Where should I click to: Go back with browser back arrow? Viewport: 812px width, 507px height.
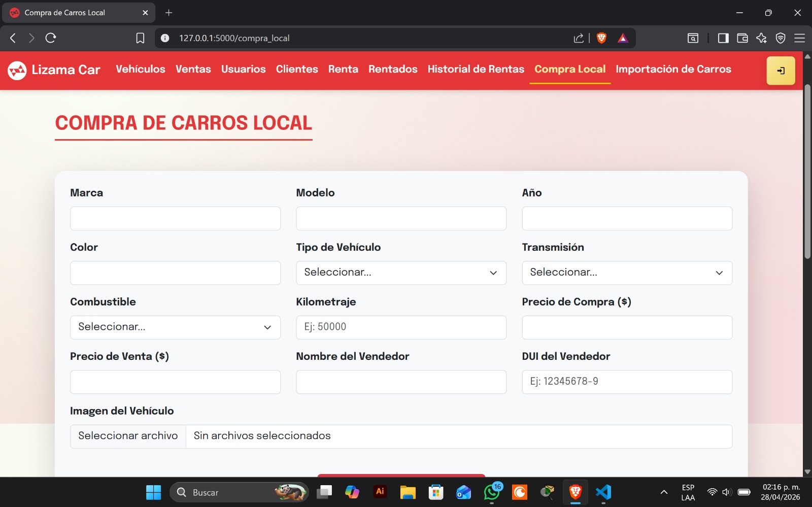tap(13, 38)
